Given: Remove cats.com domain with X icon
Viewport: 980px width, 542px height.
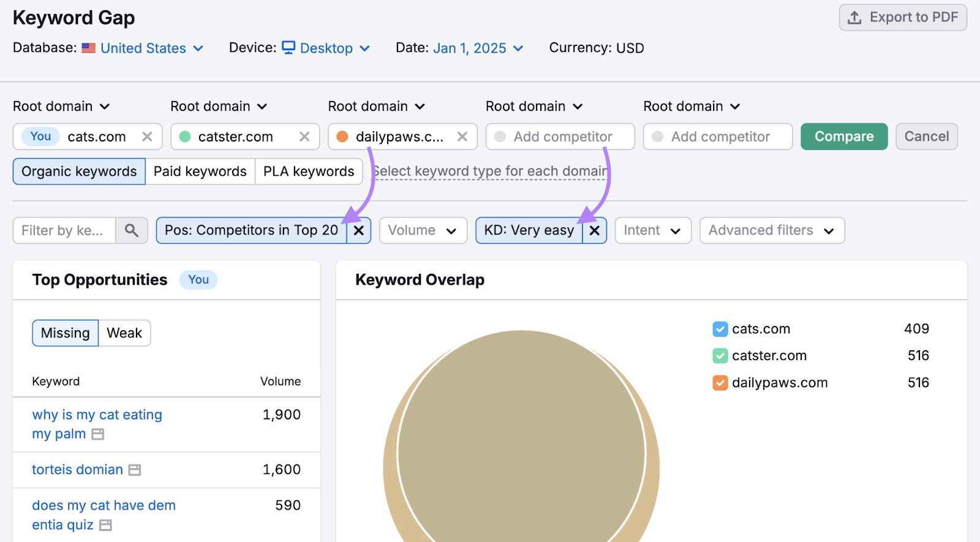Looking at the screenshot, I should 147,137.
